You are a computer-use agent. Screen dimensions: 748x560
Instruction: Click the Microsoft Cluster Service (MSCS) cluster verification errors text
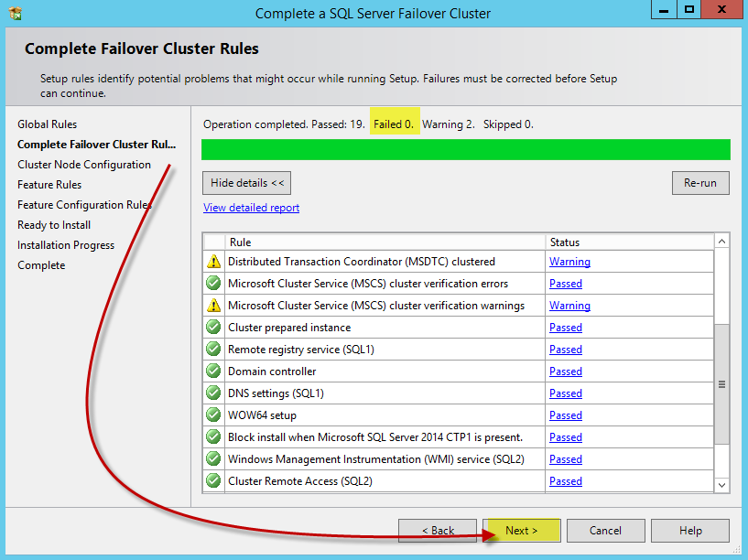tap(368, 284)
